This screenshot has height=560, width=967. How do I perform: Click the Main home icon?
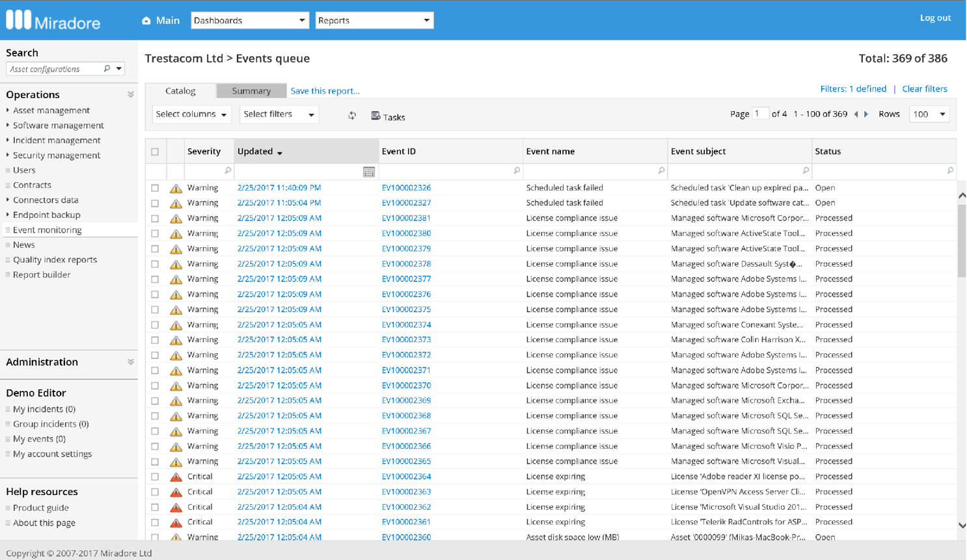click(146, 21)
